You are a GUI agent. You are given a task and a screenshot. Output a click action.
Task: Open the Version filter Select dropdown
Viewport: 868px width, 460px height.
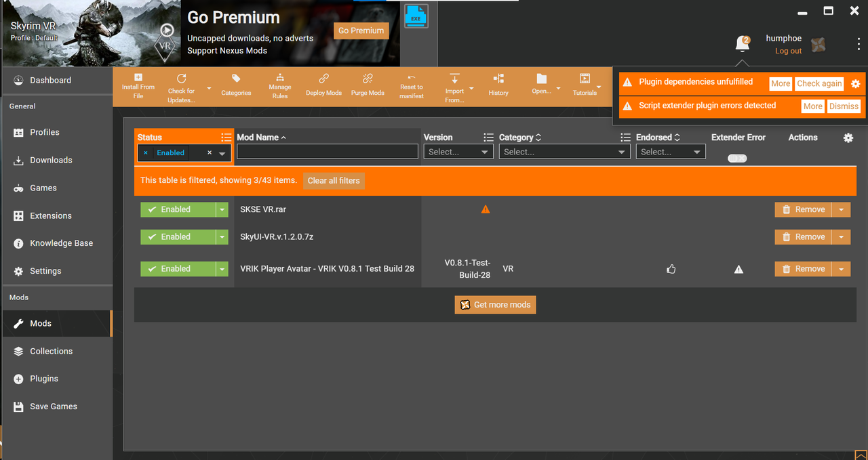click(x=458, y=152)
